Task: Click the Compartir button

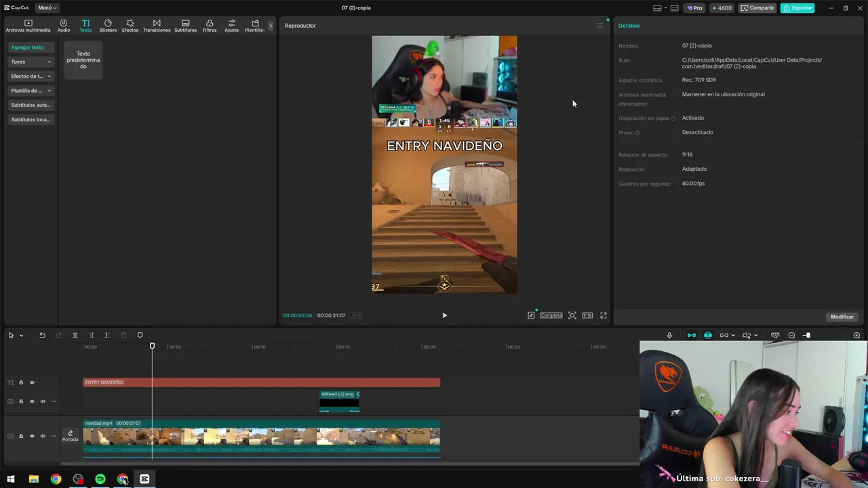Action: pos(757,8)
